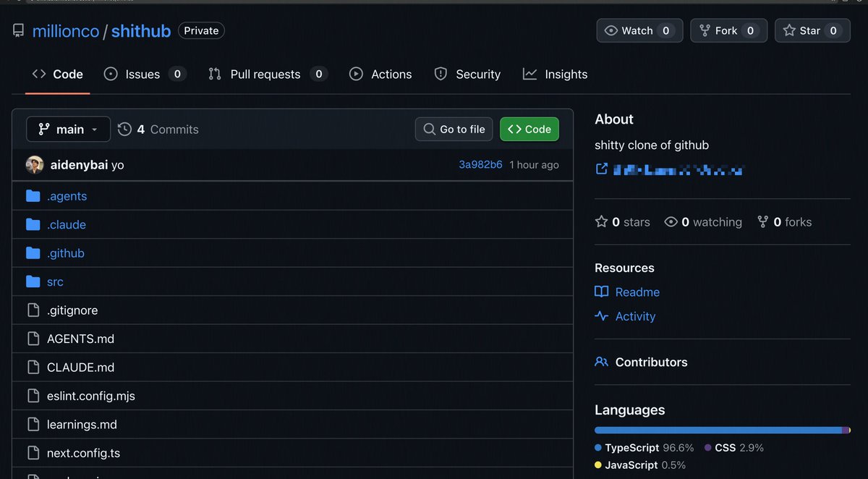
Task: Click the aidenybai avatar thumbnail
Action: 35,165
